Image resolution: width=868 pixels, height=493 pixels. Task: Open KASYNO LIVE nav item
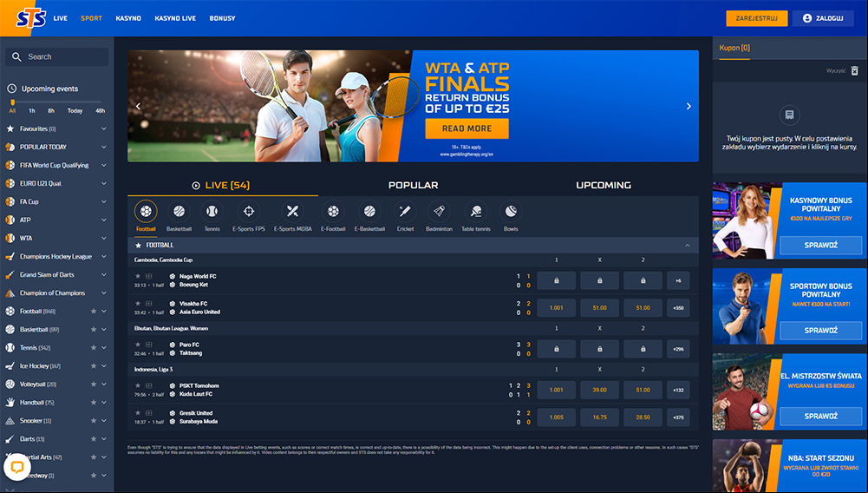pyautogui.click(x=175, y=18)
